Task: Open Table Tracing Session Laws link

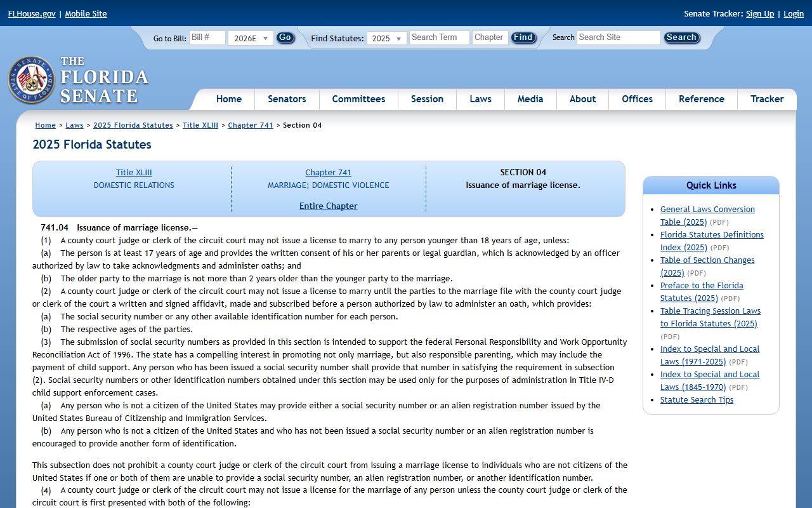Action: 710,317
